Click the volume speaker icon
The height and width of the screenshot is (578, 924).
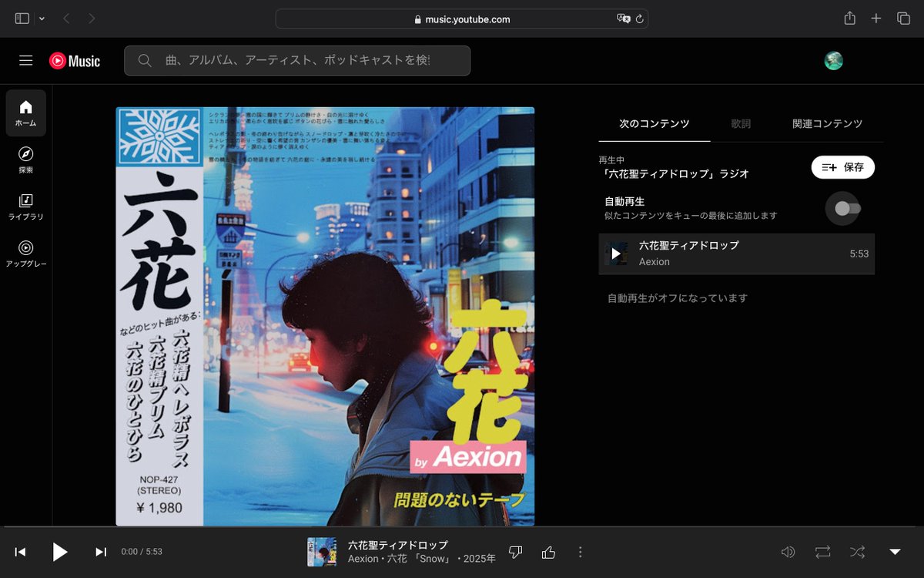[788, 552]
